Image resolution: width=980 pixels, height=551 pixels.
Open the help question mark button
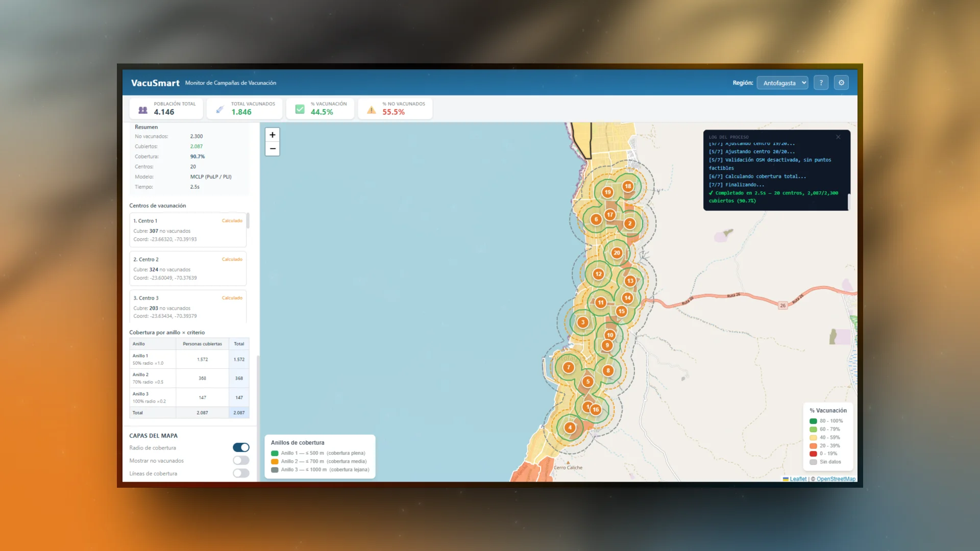click(x=821, y=83)
